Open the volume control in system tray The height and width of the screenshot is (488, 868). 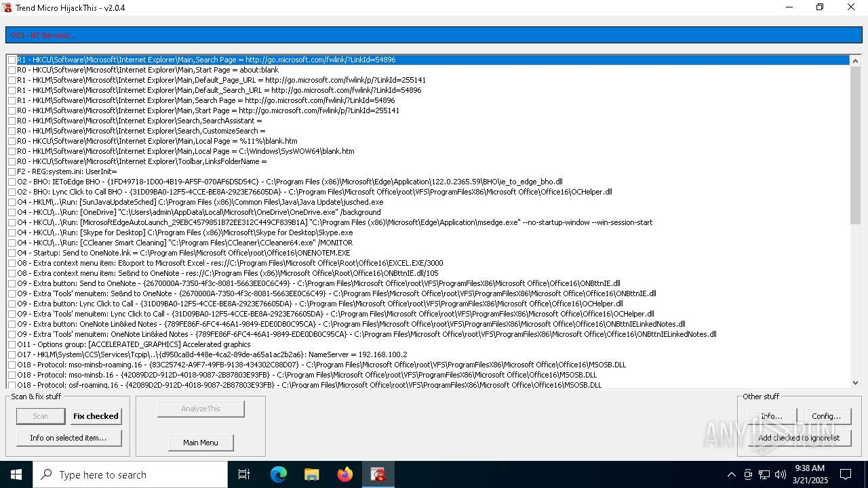pyautogui.click(x=781, y=474)
